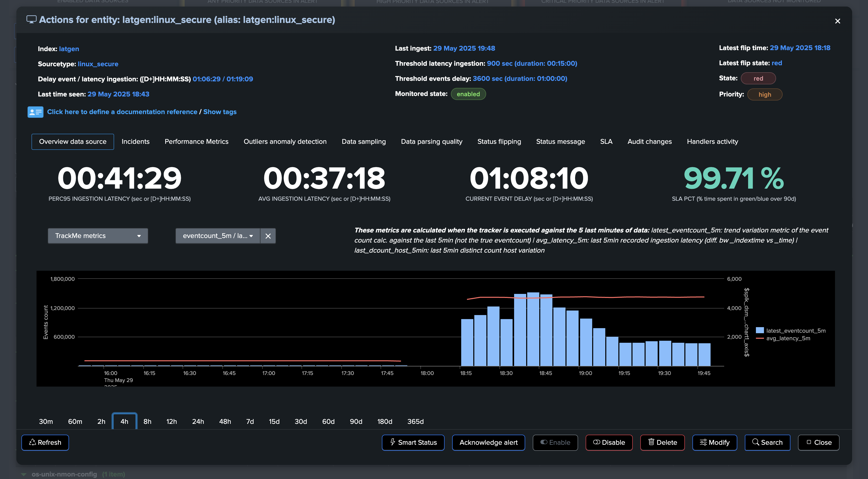The width and height of the screenshot is (868, 479).
Task: Click the Refresh button
Action: point(45,442)
